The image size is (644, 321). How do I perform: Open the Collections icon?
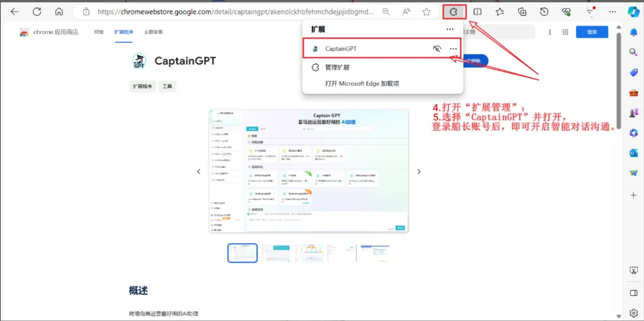coord(522,12)
